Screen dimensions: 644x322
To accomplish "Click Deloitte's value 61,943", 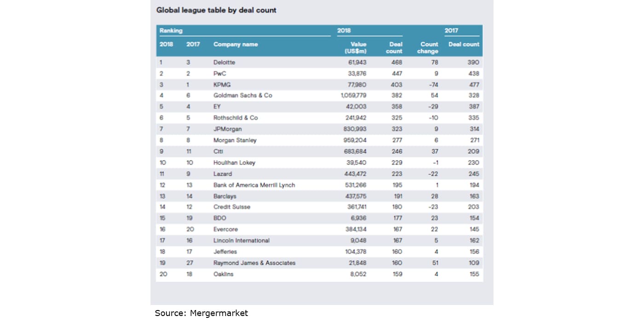I will (357, 62).
